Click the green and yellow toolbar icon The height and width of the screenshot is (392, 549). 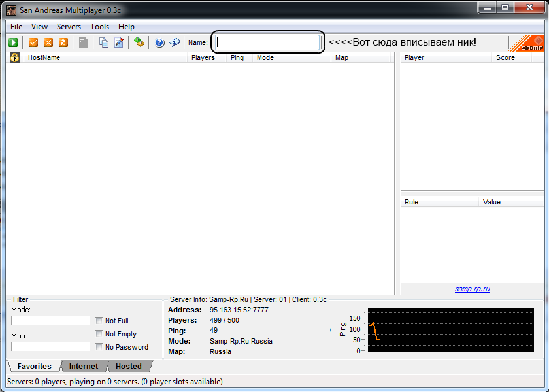coord(139,42)
